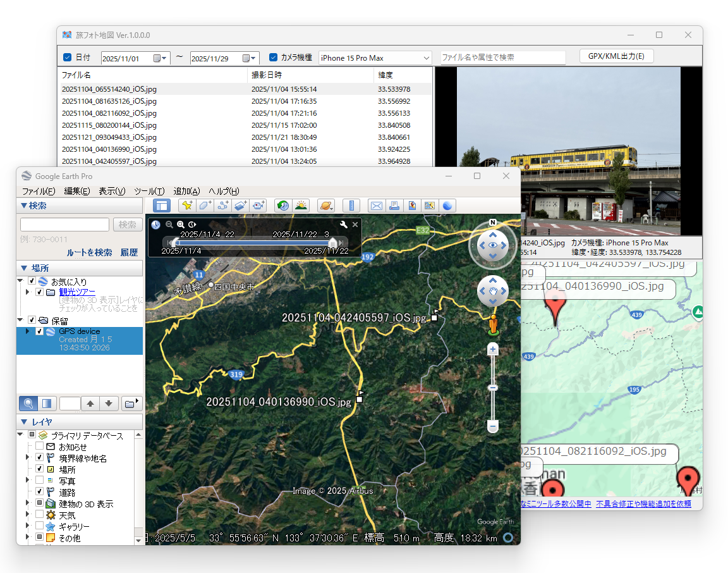Click the GPX/KML出力 button
This screenshot has width=728, height=573.
tap(616, 56)
